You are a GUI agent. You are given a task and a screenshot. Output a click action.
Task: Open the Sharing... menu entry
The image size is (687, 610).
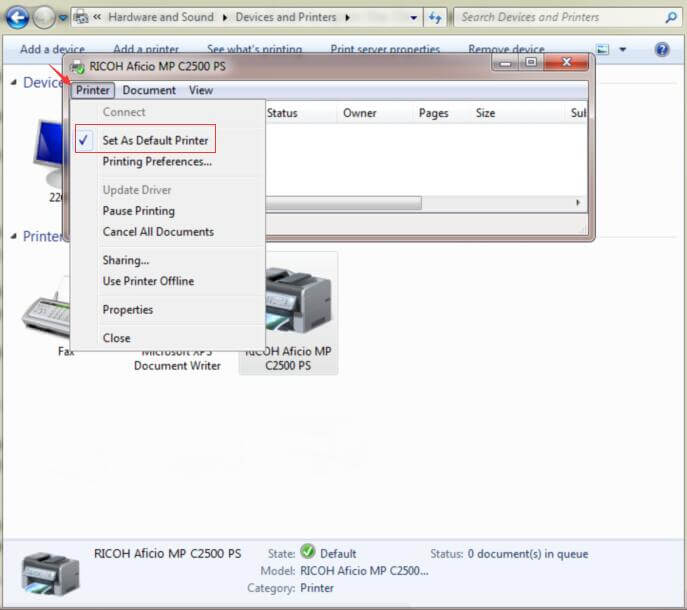126,260
